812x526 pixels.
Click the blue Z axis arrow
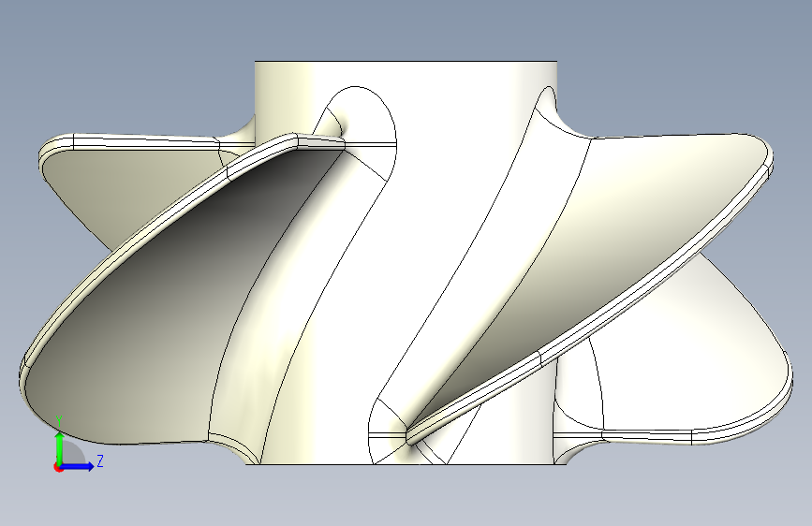click(78, 466)
